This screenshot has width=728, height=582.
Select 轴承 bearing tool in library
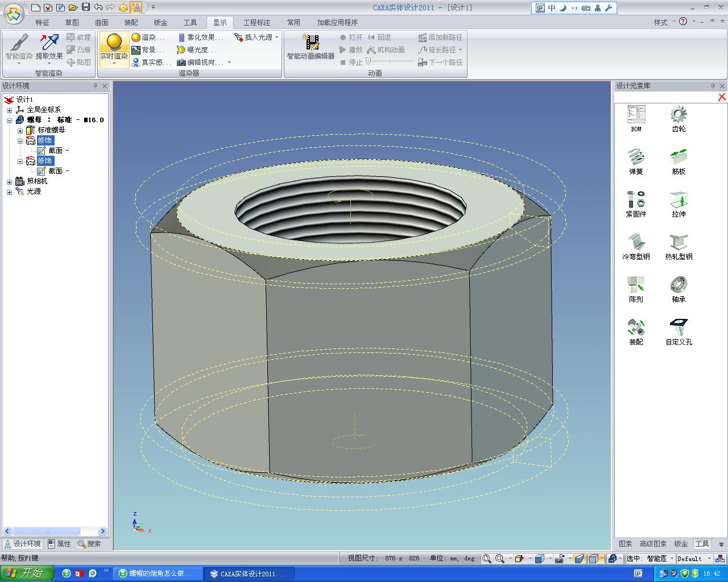(x=679, y=289)
